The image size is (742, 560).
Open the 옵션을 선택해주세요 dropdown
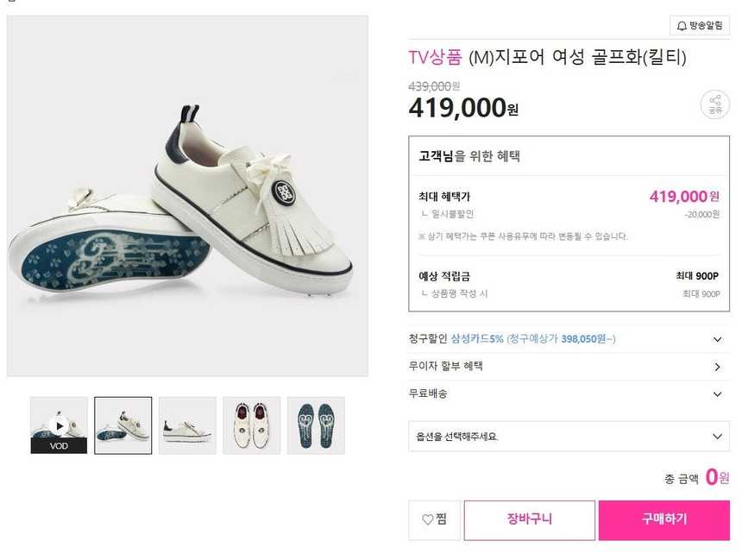tap(569, 437)
